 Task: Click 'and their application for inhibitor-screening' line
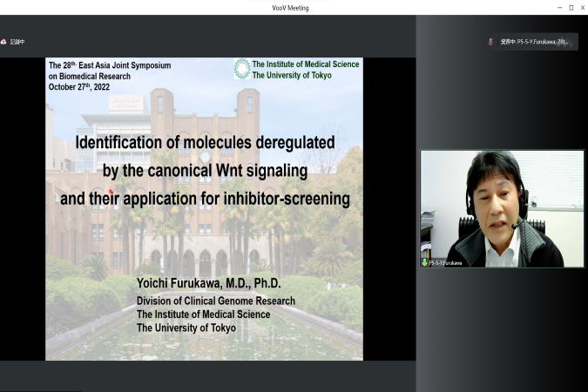[205, 199]
